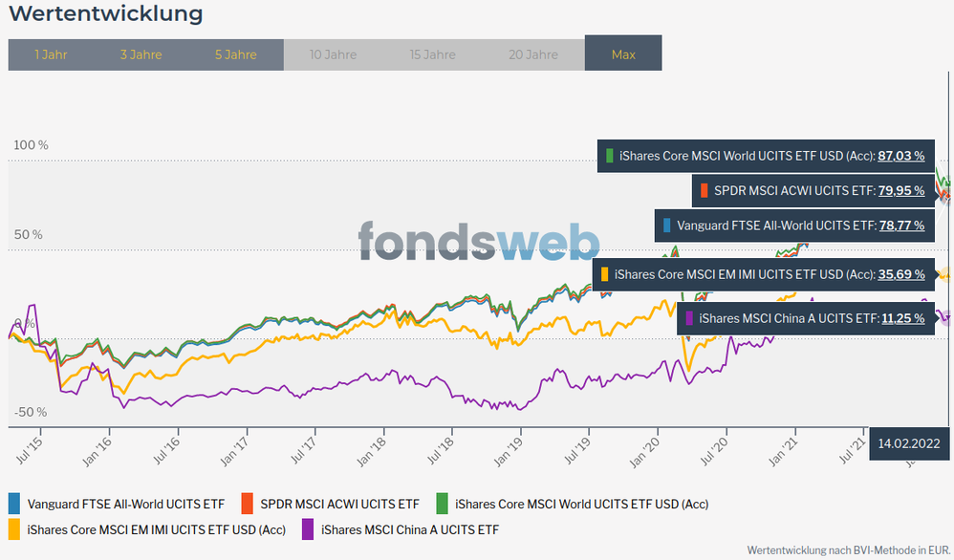The height and width of the screenshot is (560, 954).
Task: Choose the 5 Jahre period tab
Action: [x=235, y=54]
